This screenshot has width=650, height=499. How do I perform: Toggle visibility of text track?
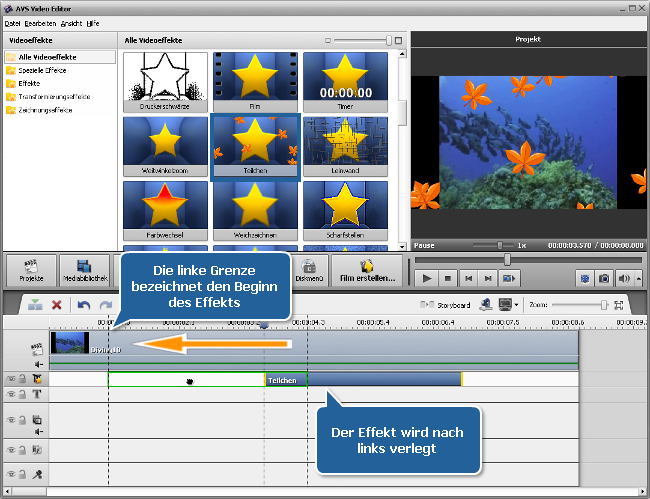coord(11,394)
